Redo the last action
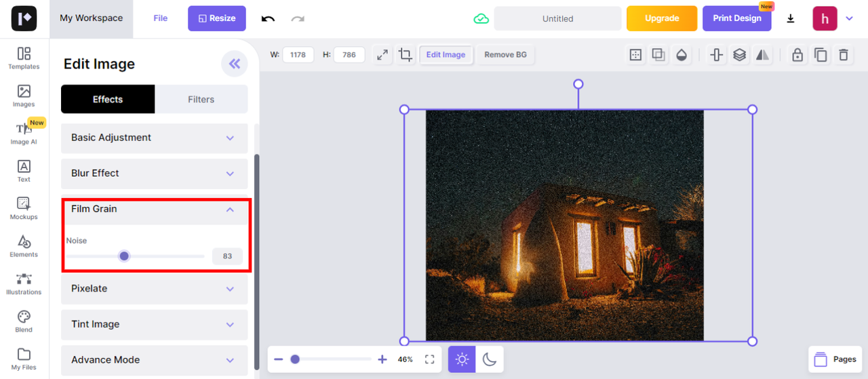This screenshot has width=868, height=379. (298, 18)
